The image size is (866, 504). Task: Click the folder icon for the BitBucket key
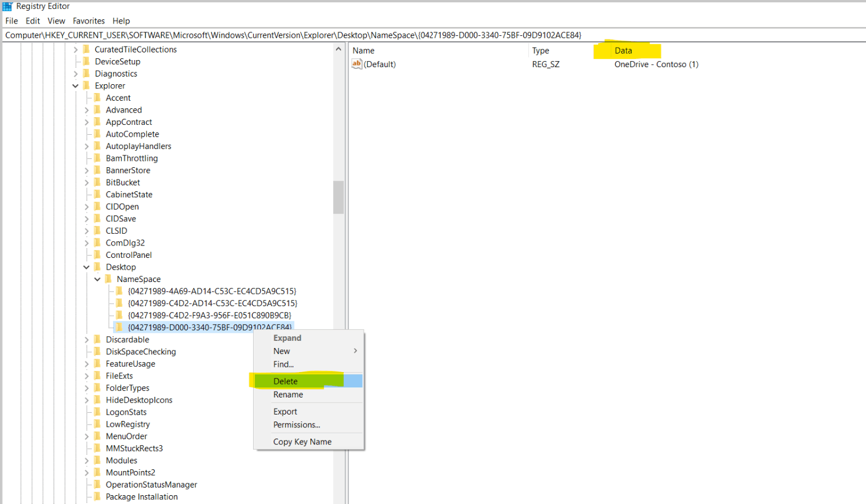pyautogui.click(x=97, y=182)
